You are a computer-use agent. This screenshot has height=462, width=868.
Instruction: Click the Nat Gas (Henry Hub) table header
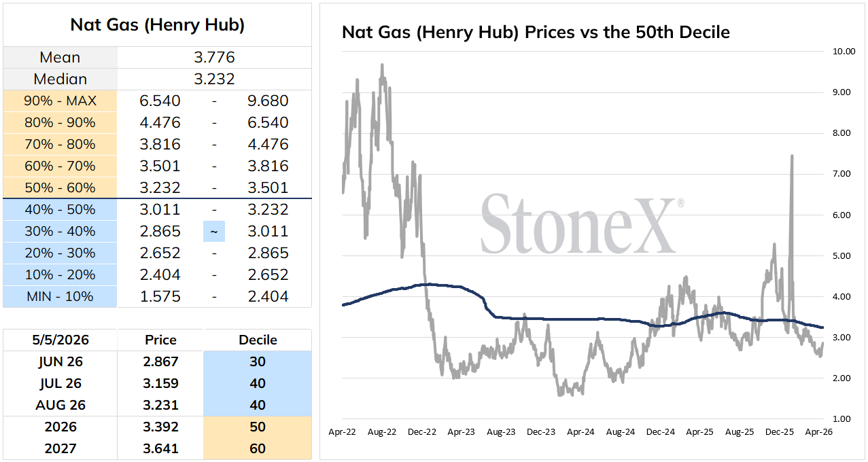tap(158, 25)
